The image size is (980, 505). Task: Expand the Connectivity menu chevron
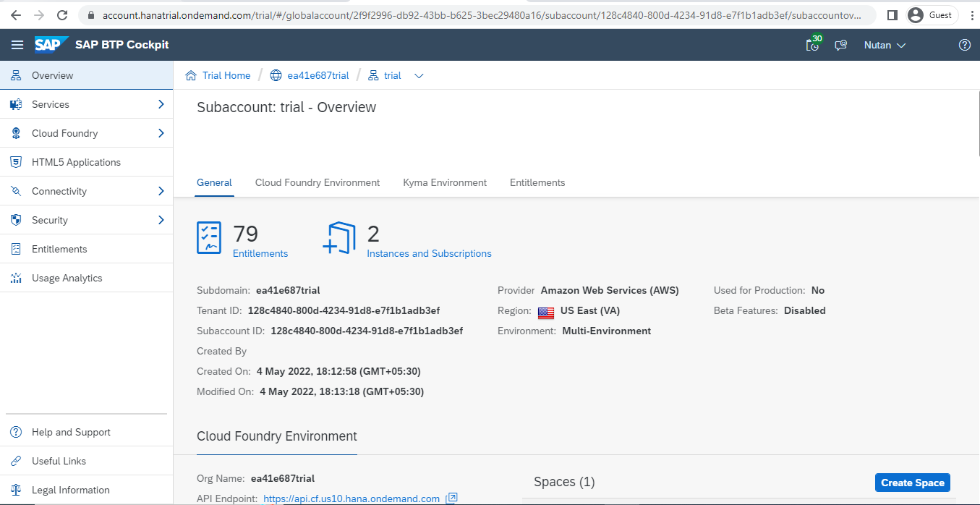click(x=161, y=191)
